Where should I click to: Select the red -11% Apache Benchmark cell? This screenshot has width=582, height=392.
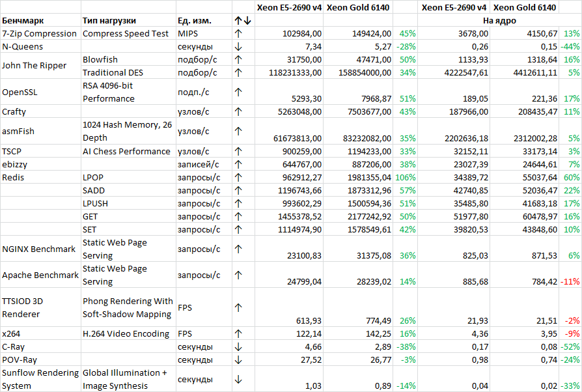pos(570,281)
